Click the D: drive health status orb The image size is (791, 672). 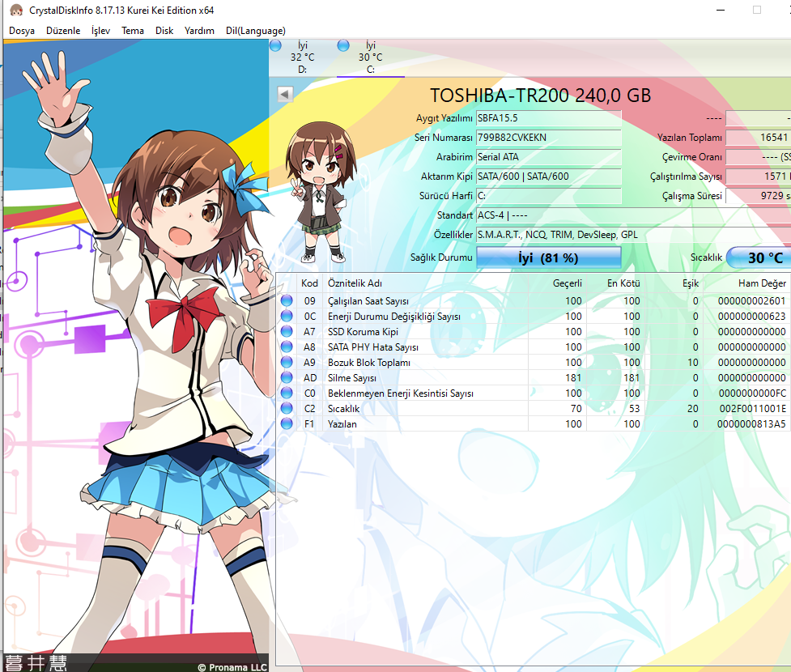[275, 46]
